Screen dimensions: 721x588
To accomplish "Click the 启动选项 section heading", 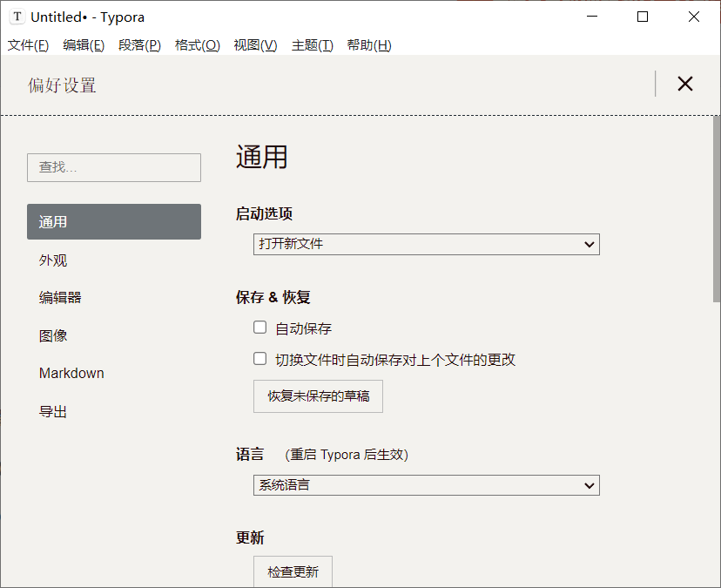I will tap(265, 213).
